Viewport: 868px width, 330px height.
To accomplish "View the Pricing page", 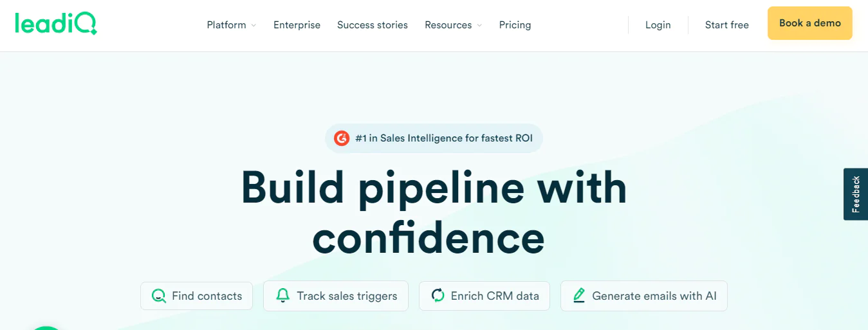I will [x=515, y=25].
